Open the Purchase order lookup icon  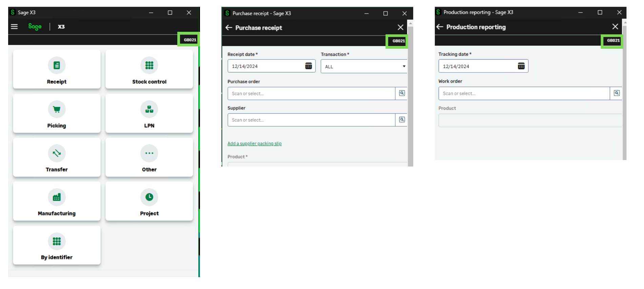[x=402, y=93]
